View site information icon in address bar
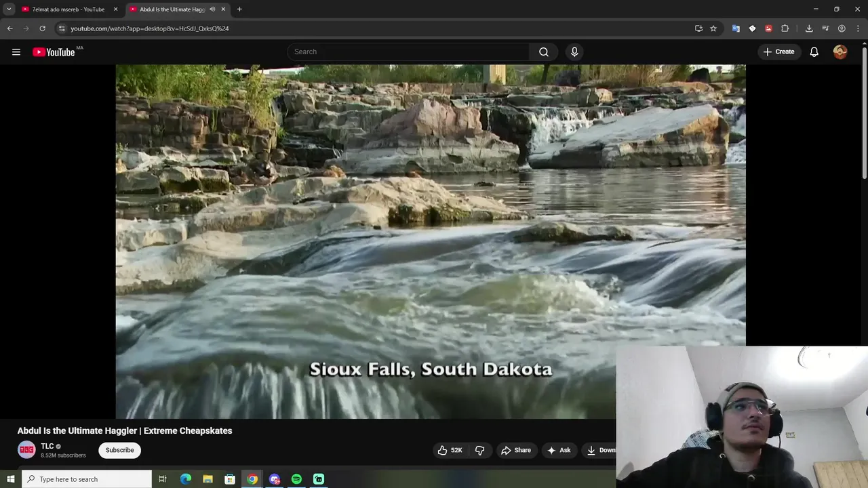 (61, 28)
